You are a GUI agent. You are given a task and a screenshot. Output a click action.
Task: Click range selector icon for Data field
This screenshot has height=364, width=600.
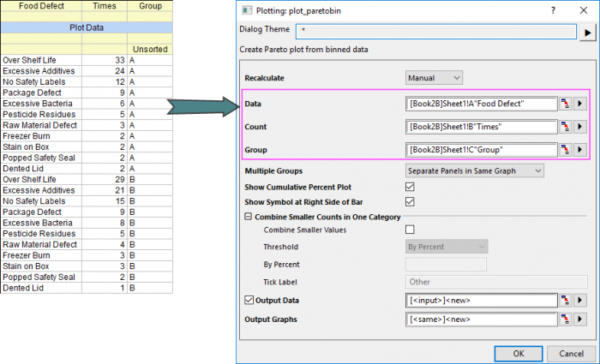[566, 104]
